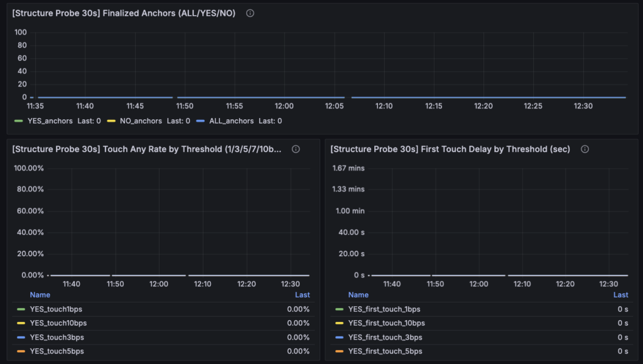Viewport: 643px width, 364px height.
Task: Open the Finalized Anchors panel title menu
Action: pyautogui.click(x=124, y=13)
